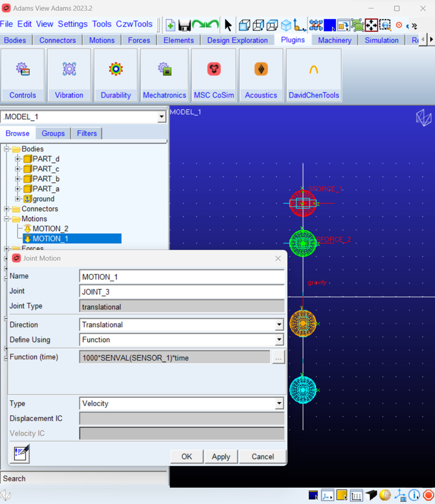Click Cancel in Joint Motion dialog

[263, 456]
